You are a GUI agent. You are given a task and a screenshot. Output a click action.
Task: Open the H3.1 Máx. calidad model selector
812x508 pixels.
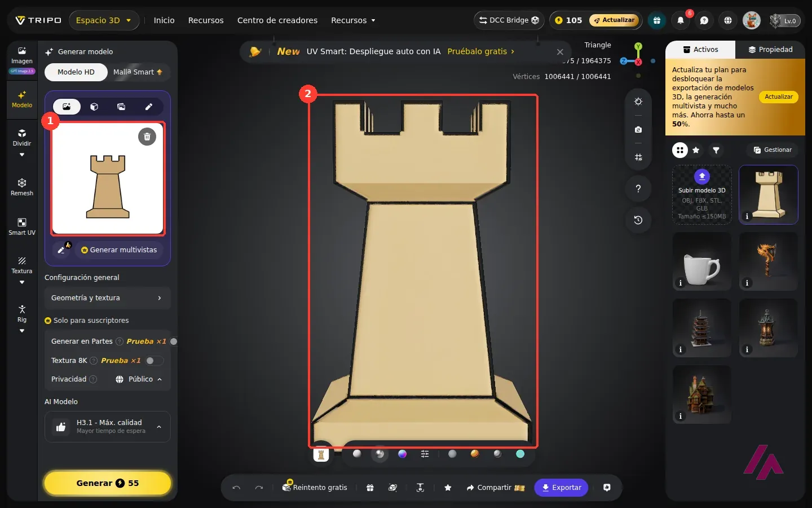click(x=107, y=427)
